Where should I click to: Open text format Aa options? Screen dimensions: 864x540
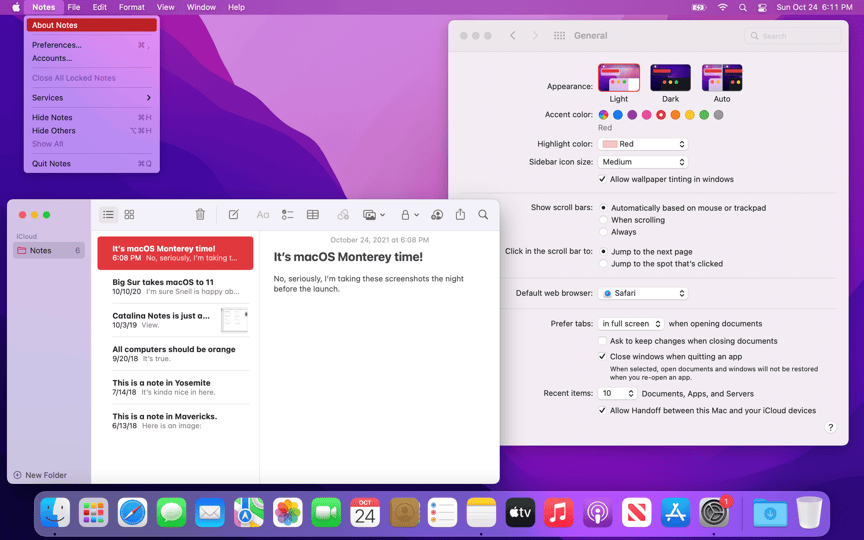[x=263, y=214]
